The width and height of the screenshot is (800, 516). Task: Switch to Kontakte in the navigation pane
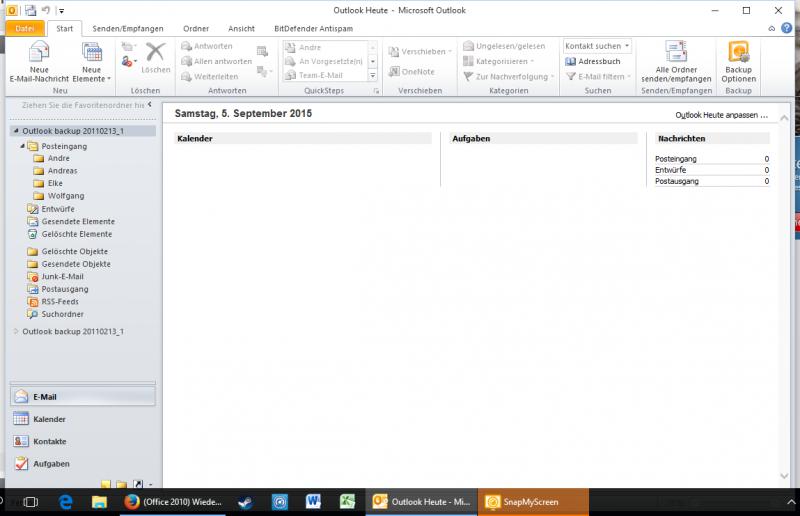83,441
